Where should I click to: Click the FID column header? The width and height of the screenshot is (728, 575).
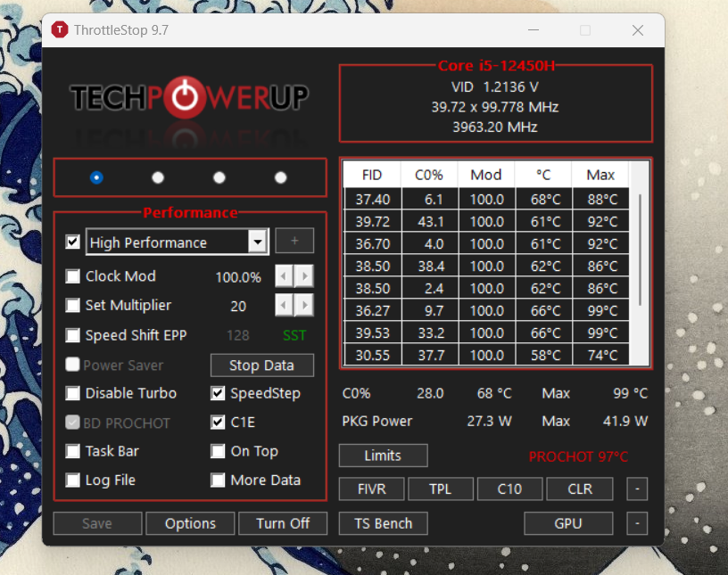(x=372, y=175)
